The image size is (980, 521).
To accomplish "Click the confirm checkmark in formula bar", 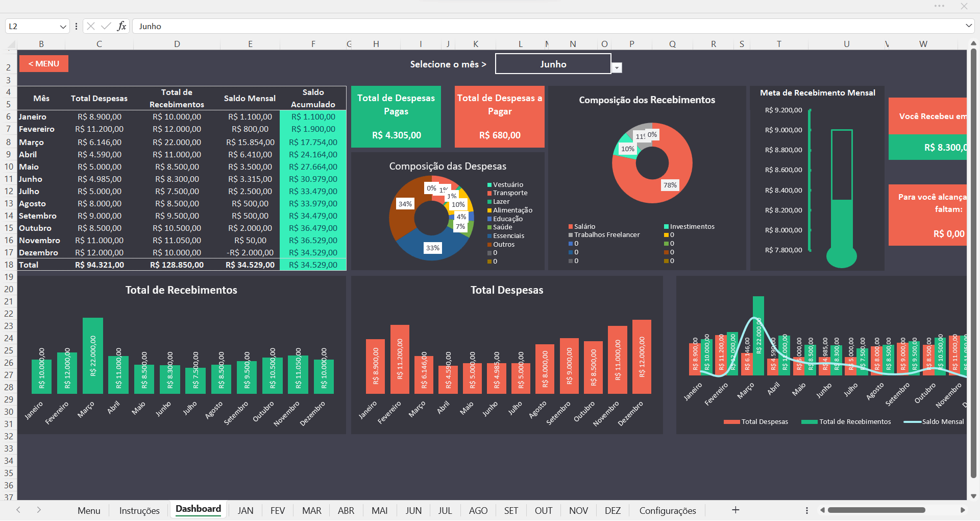I will (106, 26).
